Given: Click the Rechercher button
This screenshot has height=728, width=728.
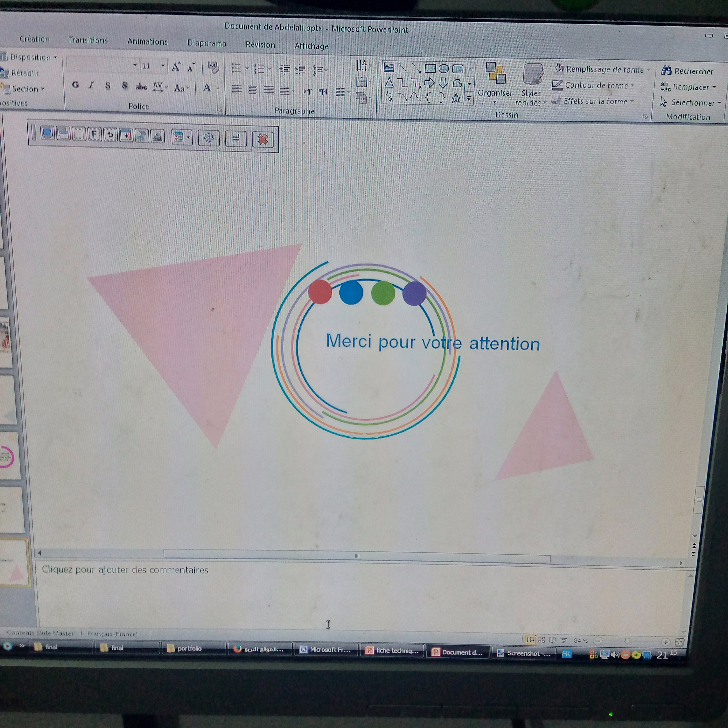Looking at the screenshot, I should (x=688, y=71).
